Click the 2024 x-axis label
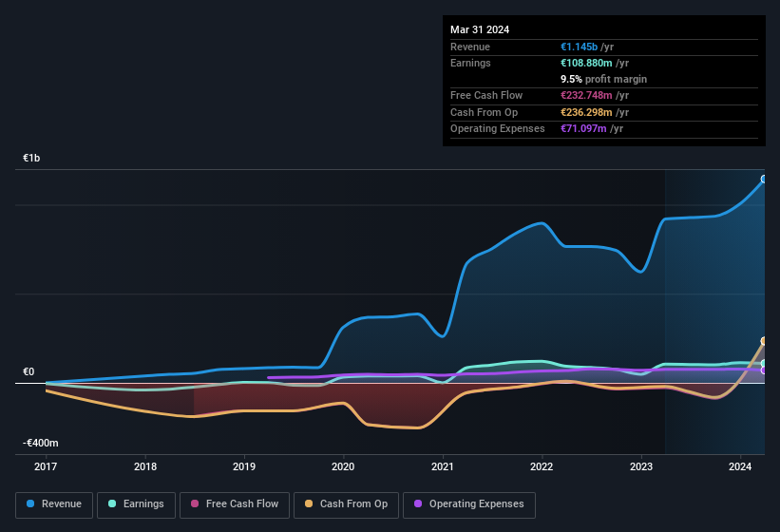The width and height of the screenshot is (780, 532). coord(740,466)
